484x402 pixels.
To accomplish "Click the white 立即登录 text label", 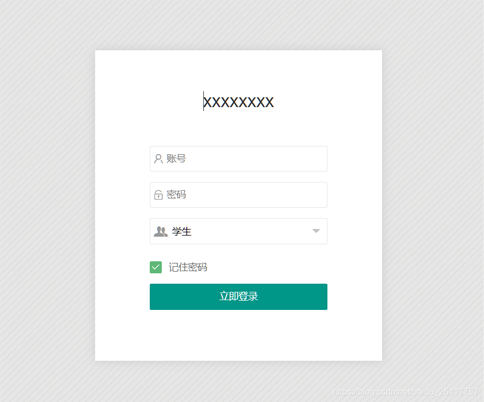I will point(239,296).
